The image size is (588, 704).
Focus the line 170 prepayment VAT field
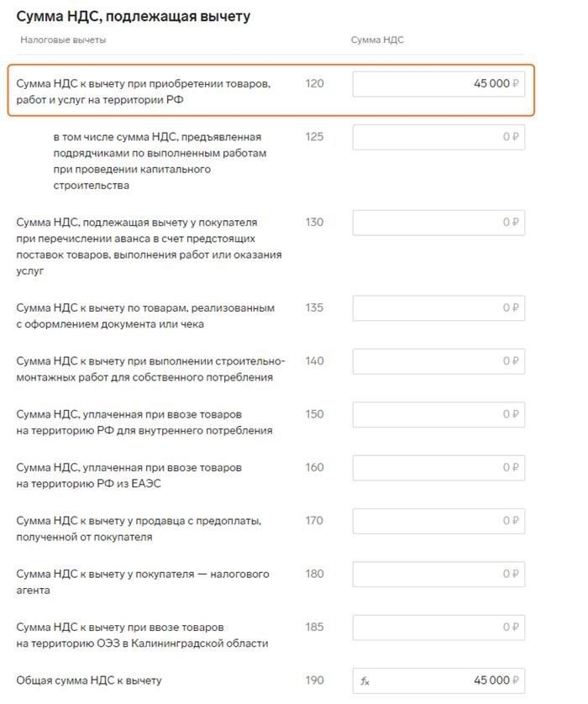438,521
